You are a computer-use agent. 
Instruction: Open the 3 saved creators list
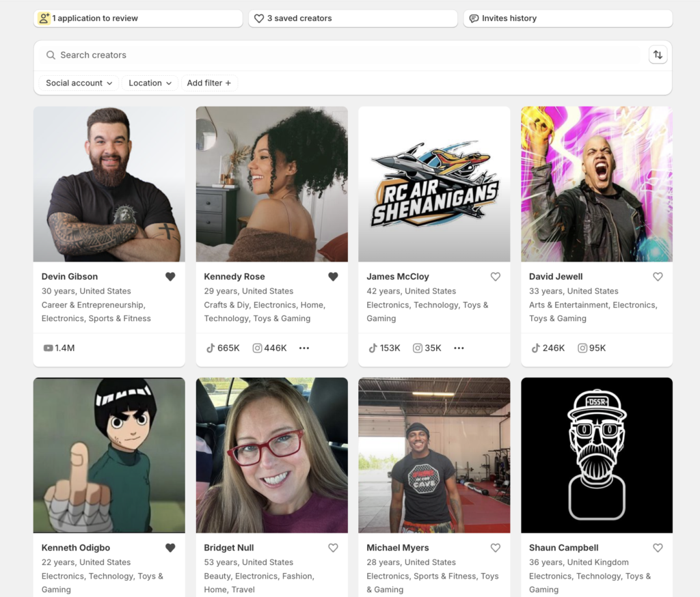(353, 18)
